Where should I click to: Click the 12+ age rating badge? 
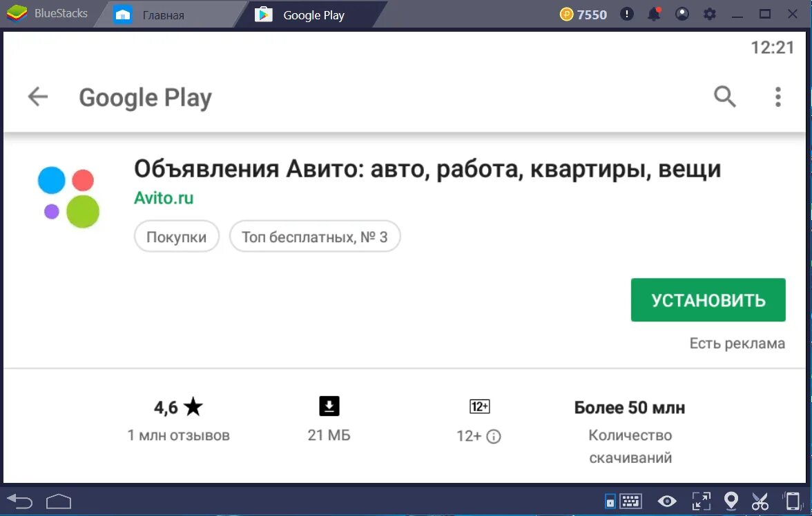click(x=479, y=406)
